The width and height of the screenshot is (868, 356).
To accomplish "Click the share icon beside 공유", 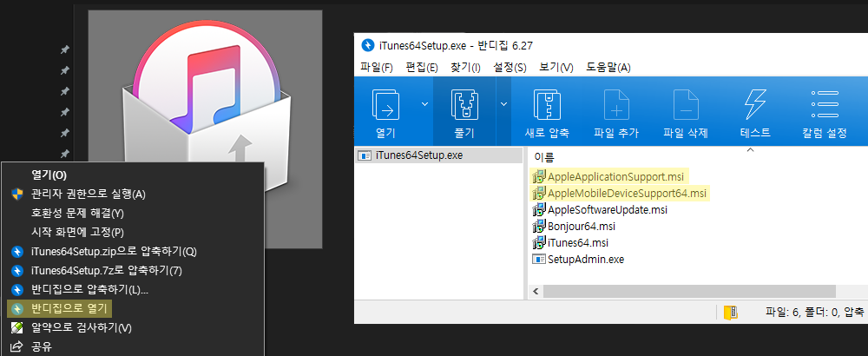I will (x=17, y=347).
